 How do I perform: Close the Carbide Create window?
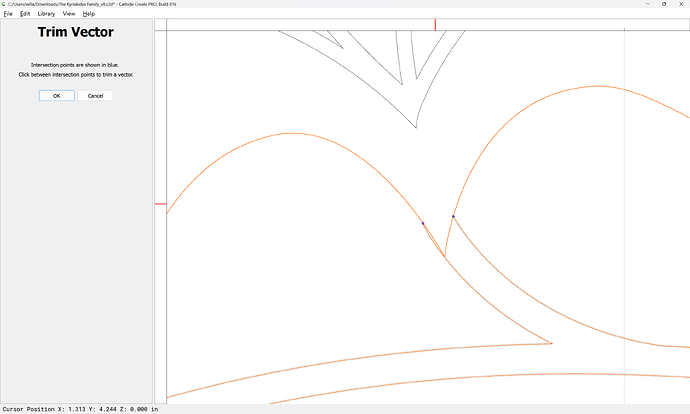(681, 4)
